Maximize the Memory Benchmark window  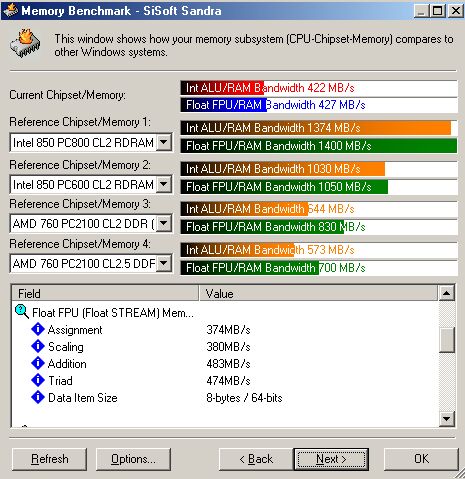pyautogui.click(x=437, y=11)
